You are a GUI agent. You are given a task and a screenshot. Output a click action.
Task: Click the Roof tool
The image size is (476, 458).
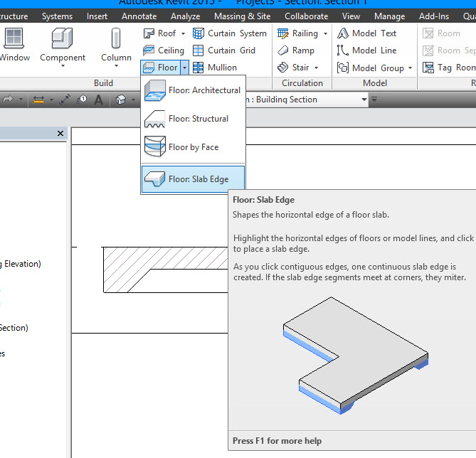159,33
